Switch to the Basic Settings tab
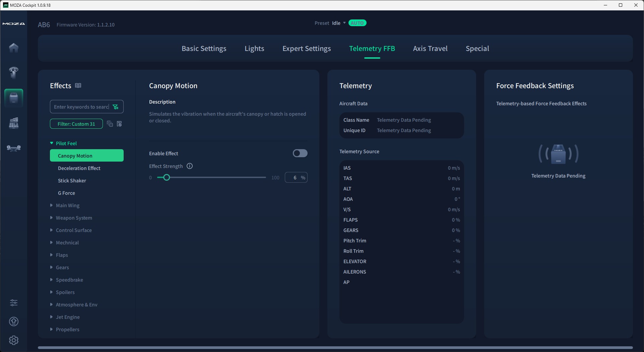 coord(204,49)
